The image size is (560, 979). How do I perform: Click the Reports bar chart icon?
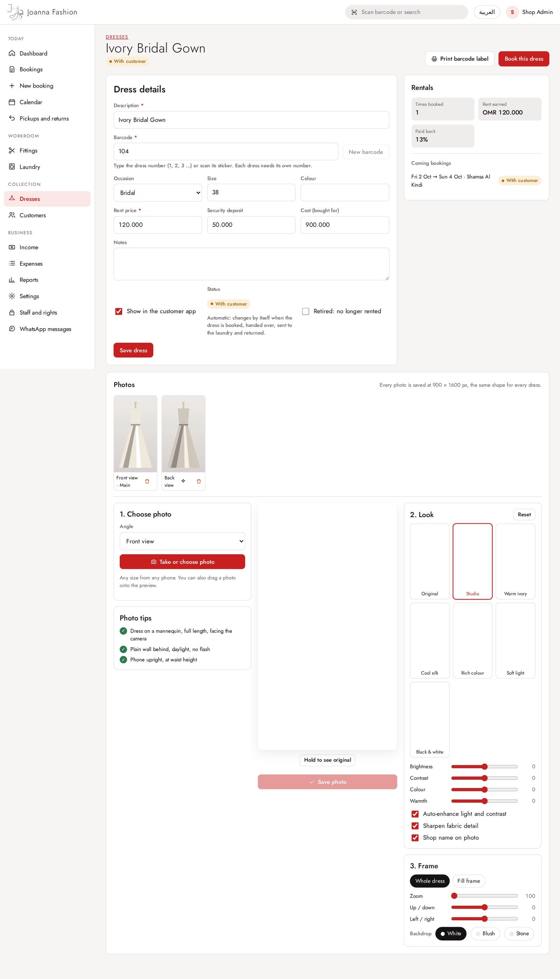[x=12, y=280]
